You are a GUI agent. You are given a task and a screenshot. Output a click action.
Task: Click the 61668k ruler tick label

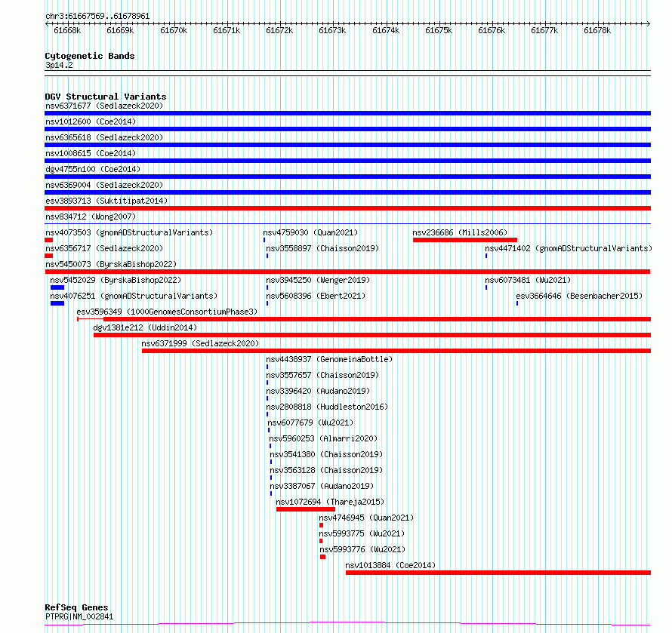click(67, 30)
